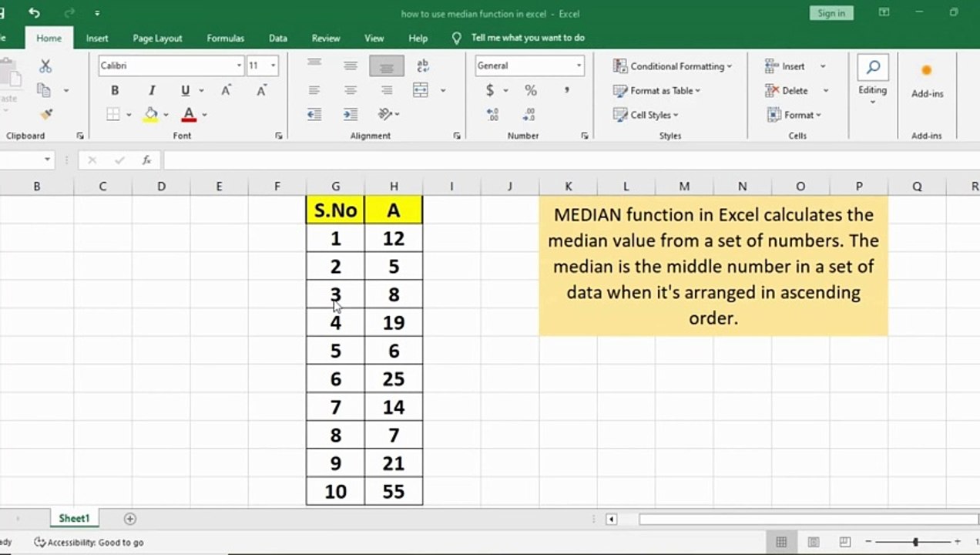This screenshot has width=980, height=555.
Task: Click the Undo arrow in the title bar
Action: 34,13
